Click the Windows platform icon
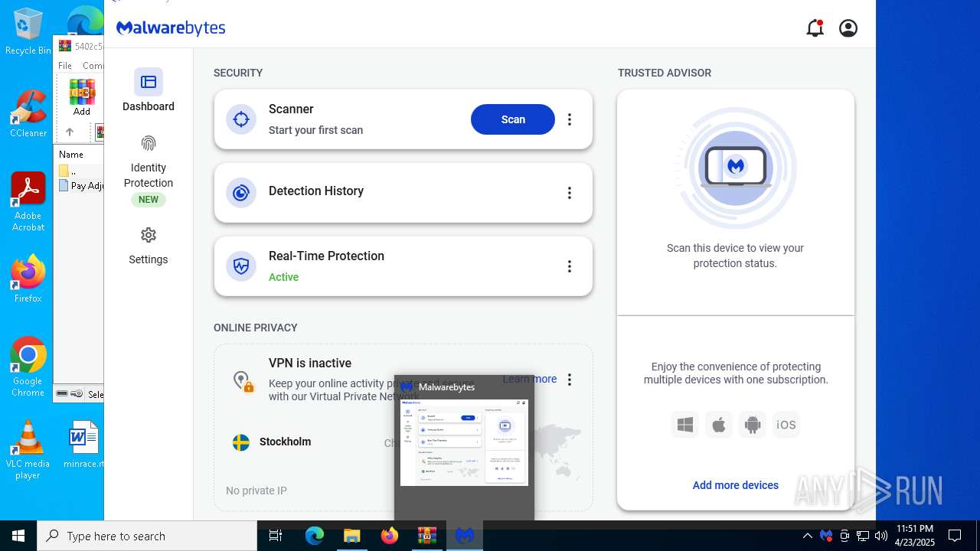This screenshot has height=551, width=980. click(x=685, y=425)
